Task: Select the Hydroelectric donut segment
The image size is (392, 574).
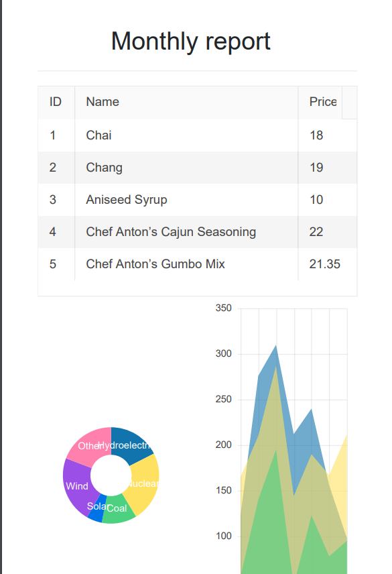Action: click(x=130, y=444)
